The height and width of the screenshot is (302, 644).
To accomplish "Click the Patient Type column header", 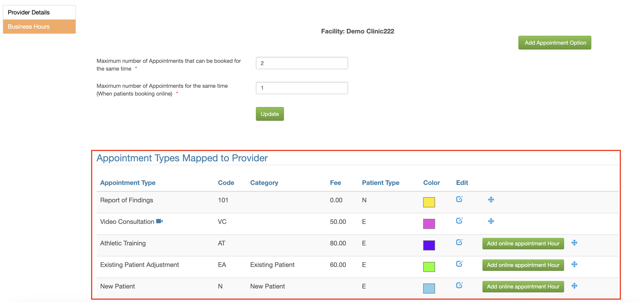I will (381, 183).
